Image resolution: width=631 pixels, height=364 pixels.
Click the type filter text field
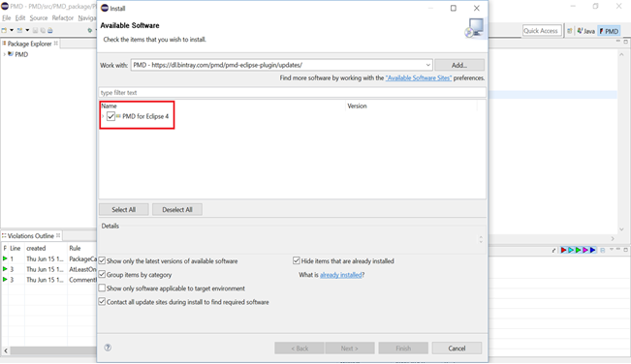pyautogui.click(x=292, y=92)
